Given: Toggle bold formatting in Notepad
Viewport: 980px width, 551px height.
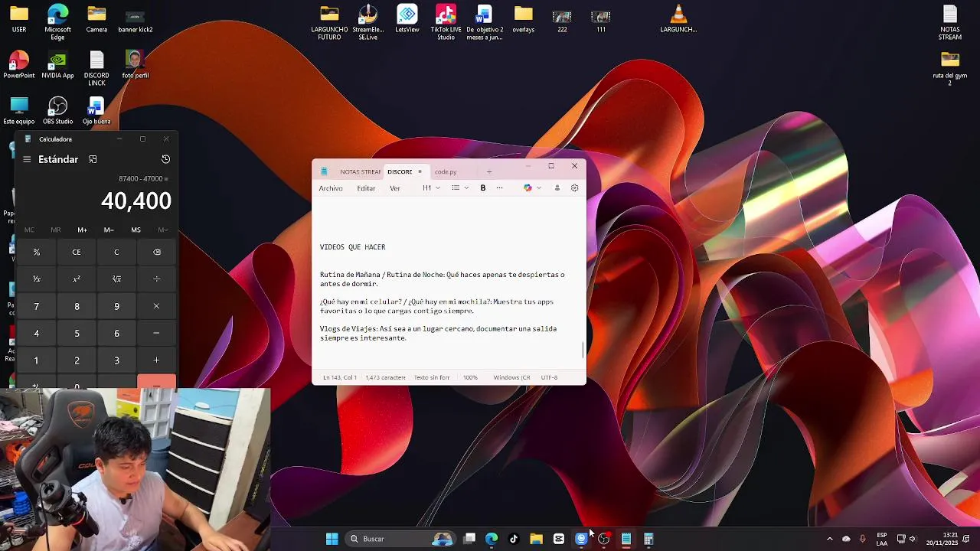Looking at the screenshot, I should coord(483,188).
